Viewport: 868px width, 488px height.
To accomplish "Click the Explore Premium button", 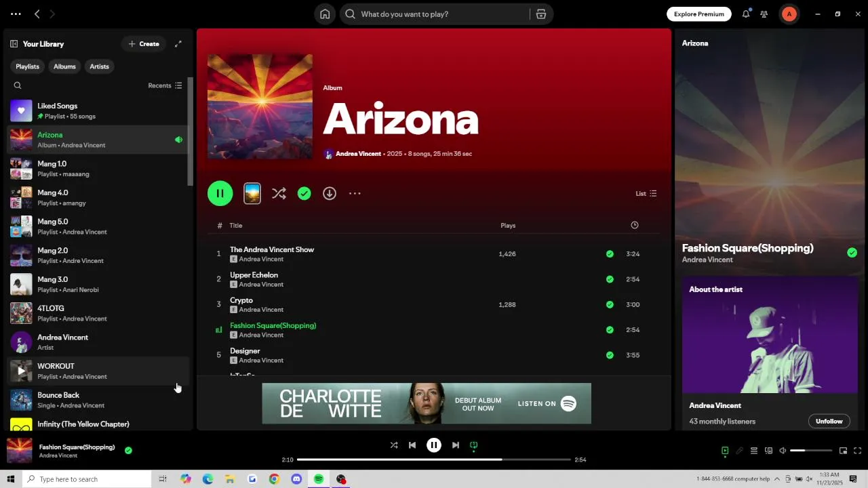I will click(699, 14).
